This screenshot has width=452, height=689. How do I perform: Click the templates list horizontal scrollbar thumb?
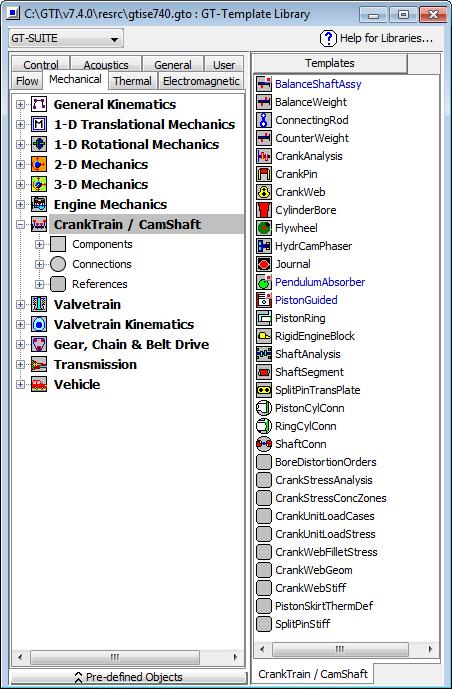[340, 649]
